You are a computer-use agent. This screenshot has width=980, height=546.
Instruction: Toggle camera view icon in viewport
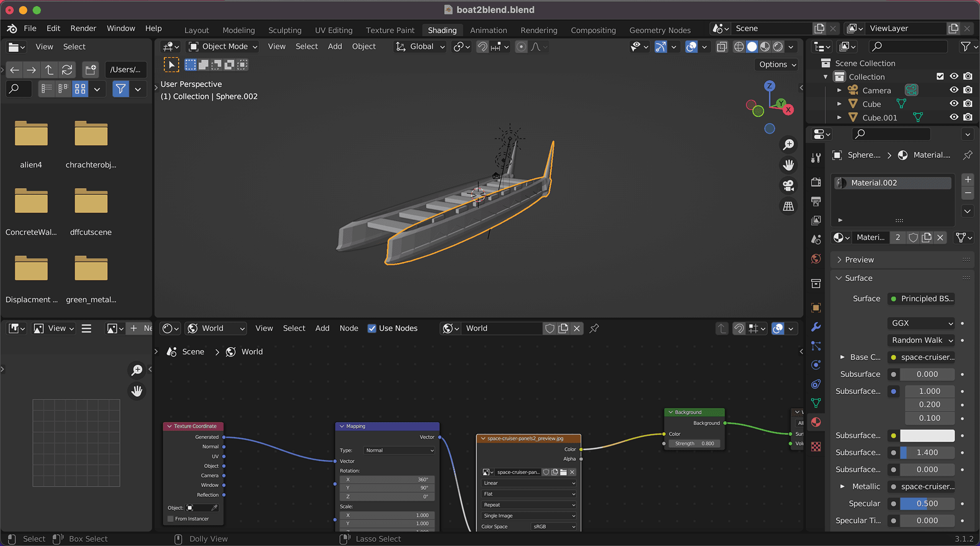(x=789, y=185)
